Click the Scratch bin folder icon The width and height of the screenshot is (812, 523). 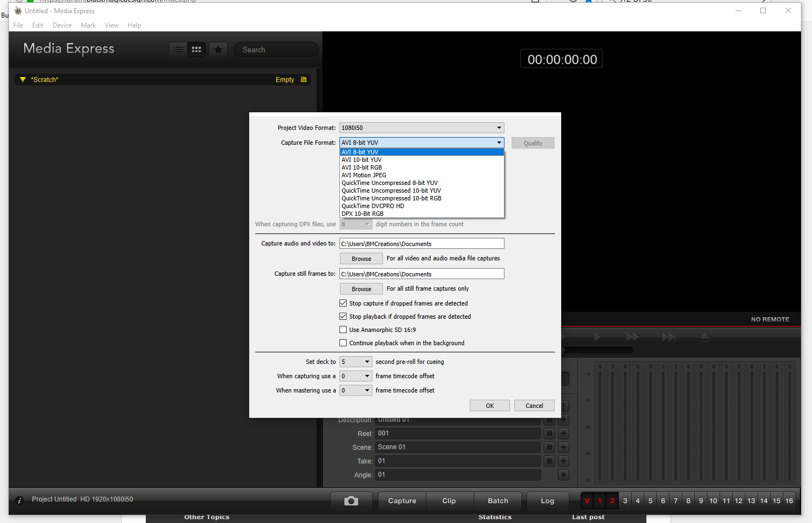[304, 80]
